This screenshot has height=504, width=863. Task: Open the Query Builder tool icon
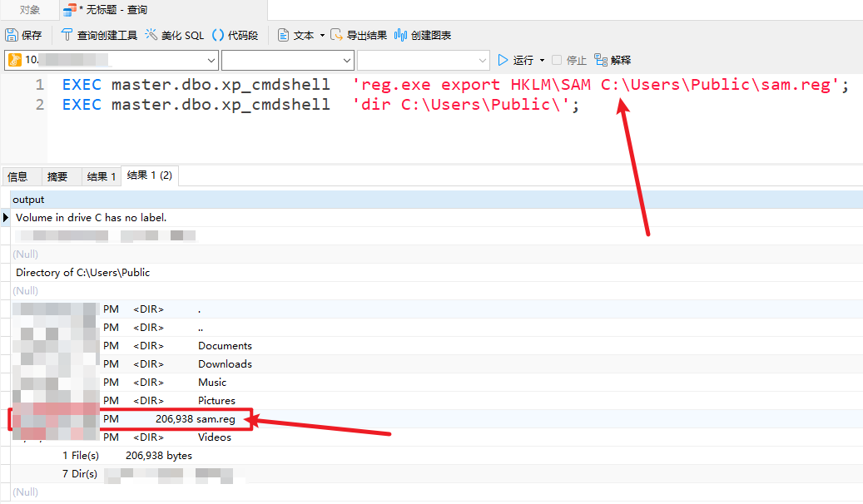67,35
